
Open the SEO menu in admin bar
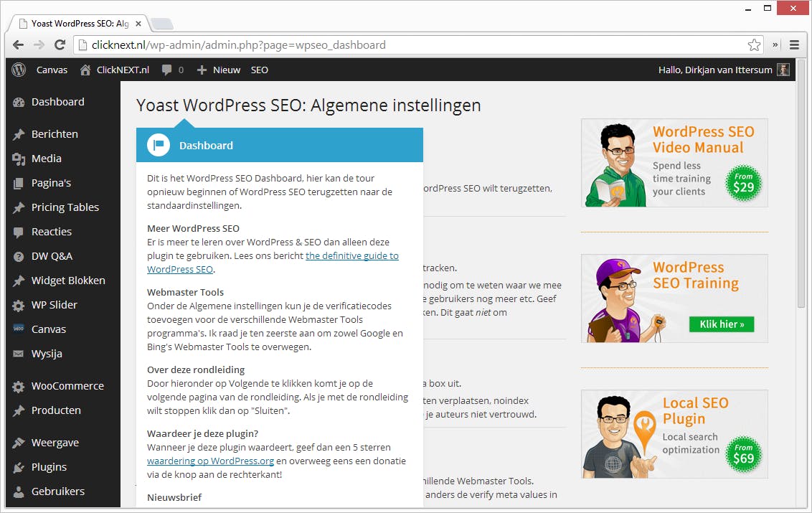[260, 70]
